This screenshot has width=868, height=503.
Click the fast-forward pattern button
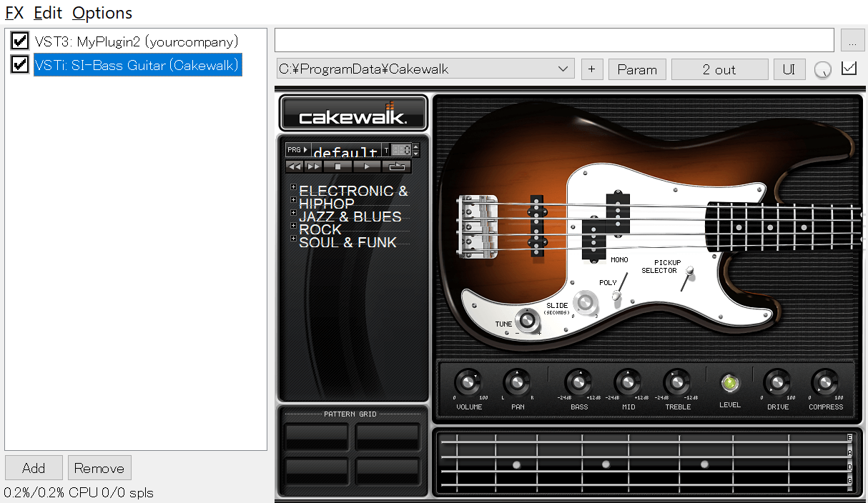(314, 166)
